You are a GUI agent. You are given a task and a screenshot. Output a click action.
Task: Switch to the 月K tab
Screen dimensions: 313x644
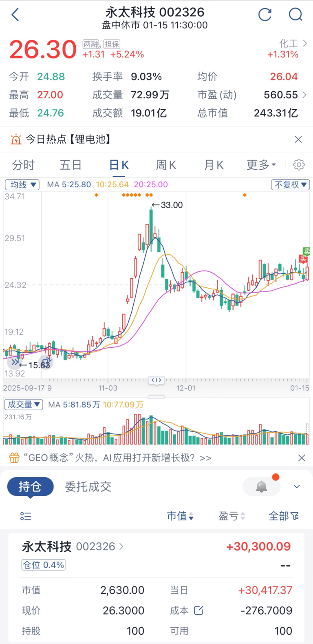tap(214, 165)
